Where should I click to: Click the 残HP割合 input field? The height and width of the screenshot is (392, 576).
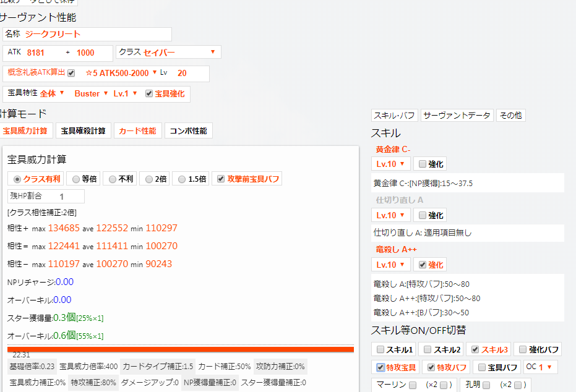[x=46, y=197]
